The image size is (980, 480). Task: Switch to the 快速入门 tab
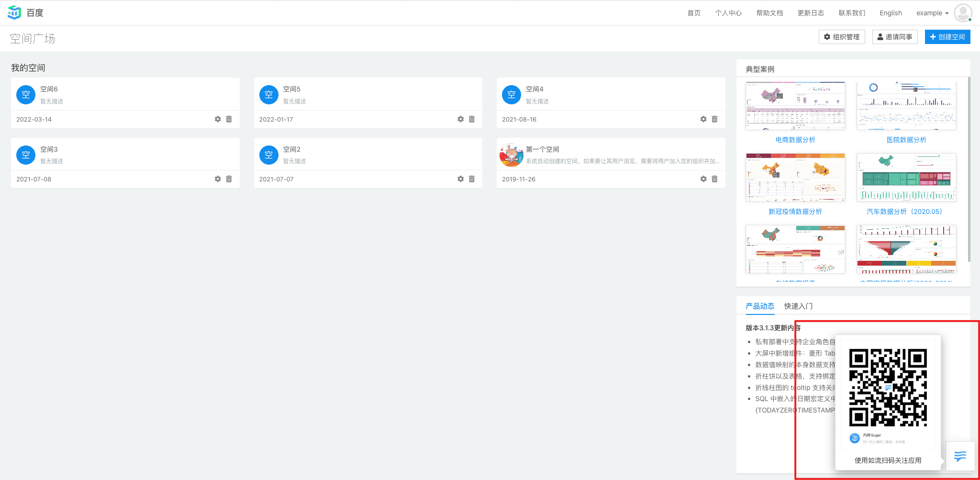click(x=798, y=306)
